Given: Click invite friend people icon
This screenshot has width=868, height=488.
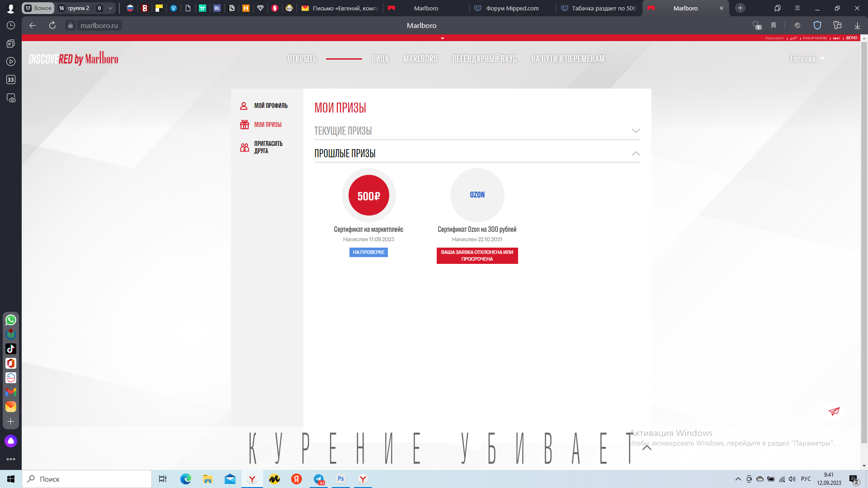Looking at the screenshot, I should [245, 147].
